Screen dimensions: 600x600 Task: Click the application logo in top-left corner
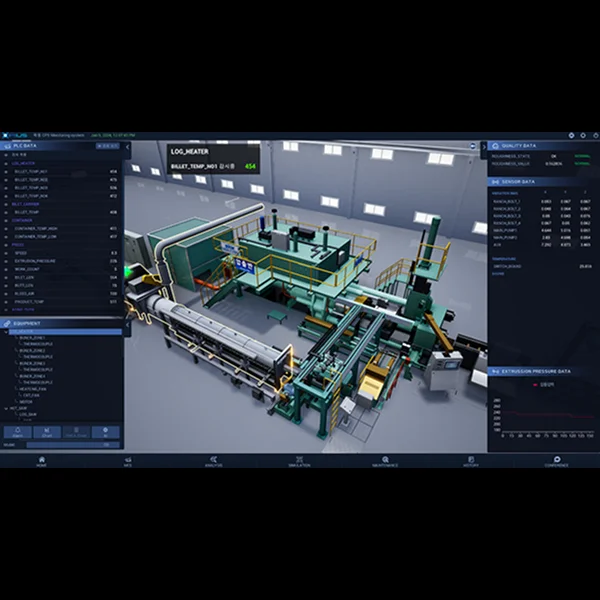pos(15,135)
